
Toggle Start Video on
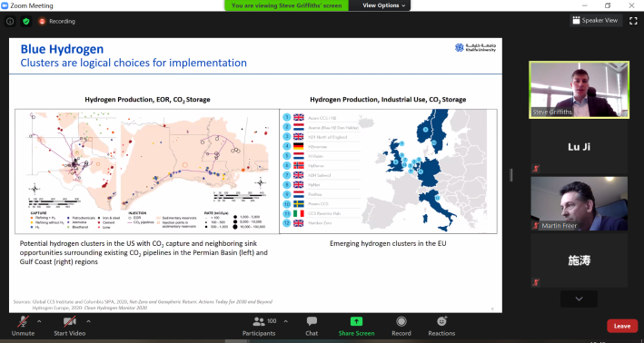tap(69, 326)
